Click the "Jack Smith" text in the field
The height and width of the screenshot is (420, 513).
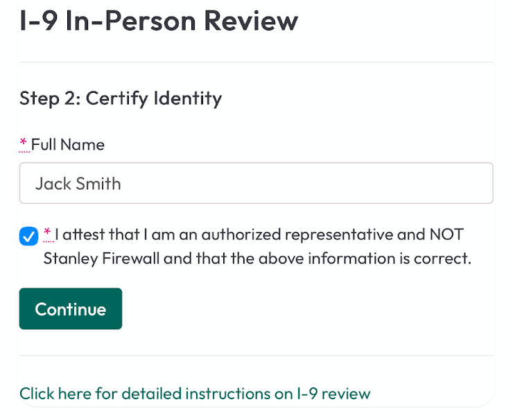point(78,184)
